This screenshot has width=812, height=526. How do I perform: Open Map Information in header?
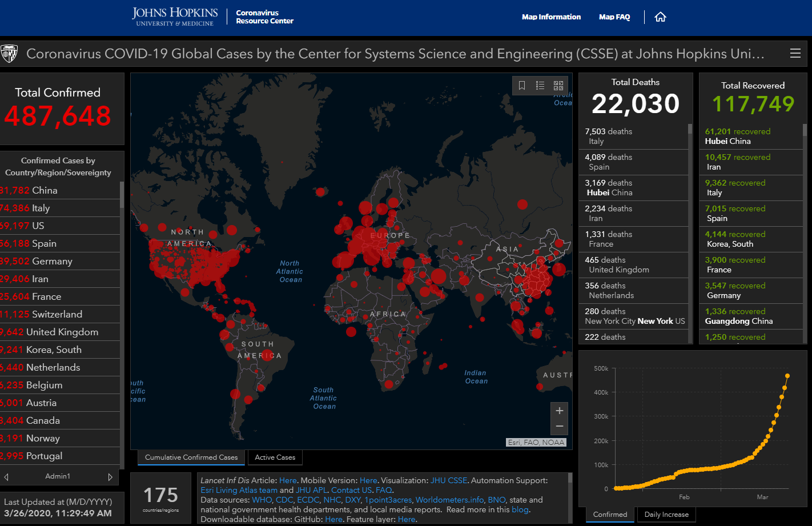click(x=551, y=17)
